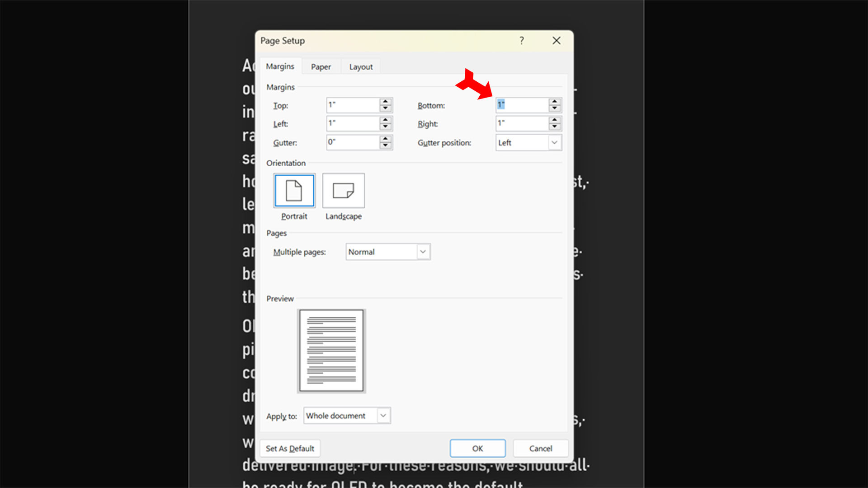Increase Gutter value with up arrow

[x=385, y=139]
